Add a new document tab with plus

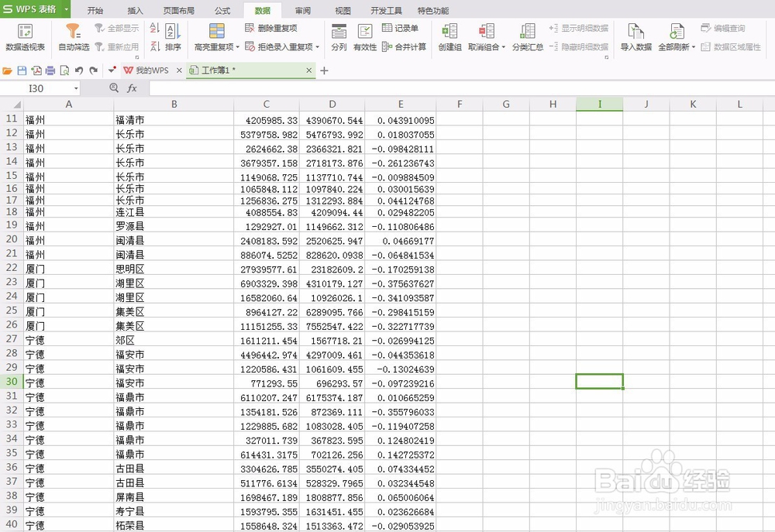tap(324, 70)
